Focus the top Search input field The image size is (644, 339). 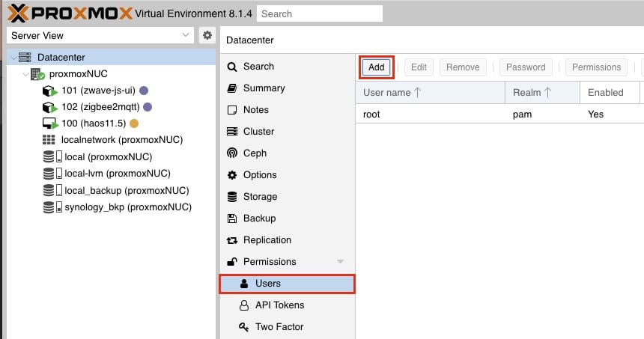[320, 13]
